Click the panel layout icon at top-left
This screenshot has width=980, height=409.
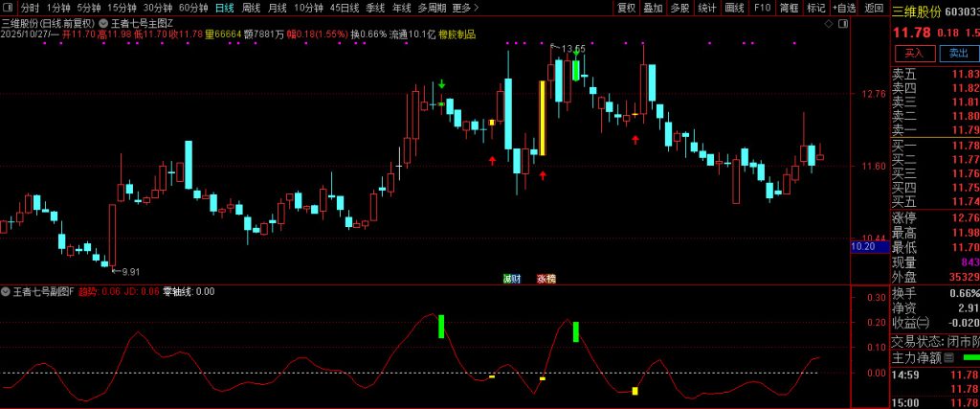tap(9, 8)
